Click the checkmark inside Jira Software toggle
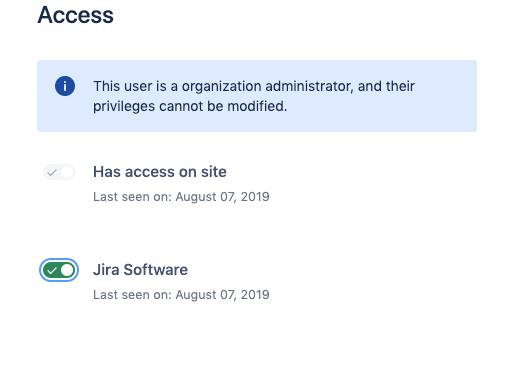This screenshot has width=507, height=373. point(52,270)
